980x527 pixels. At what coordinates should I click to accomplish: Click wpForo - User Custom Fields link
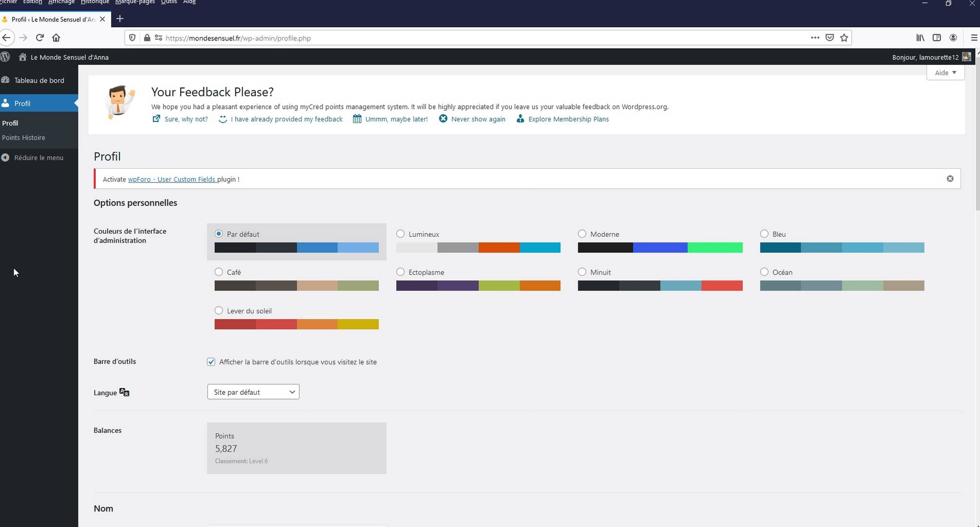tap(172, 179)
